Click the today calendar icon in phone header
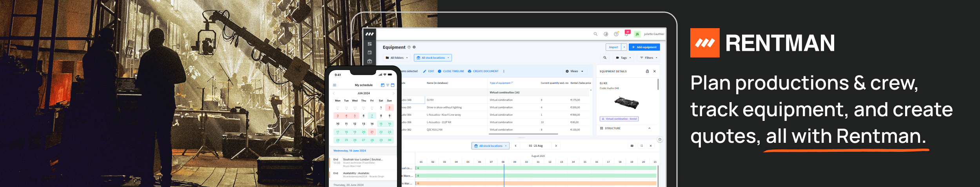The height and width of the screenshot is (187, 980). [x=383, y=85]
